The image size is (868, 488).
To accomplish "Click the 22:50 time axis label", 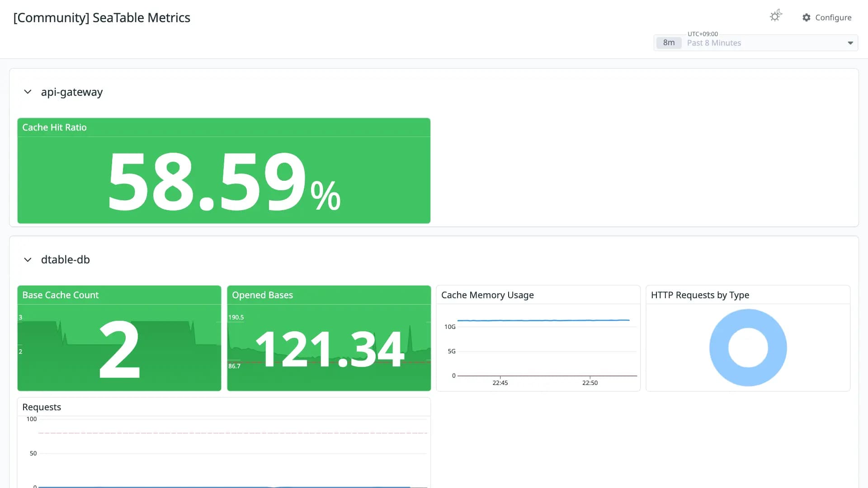I will 590,383.
